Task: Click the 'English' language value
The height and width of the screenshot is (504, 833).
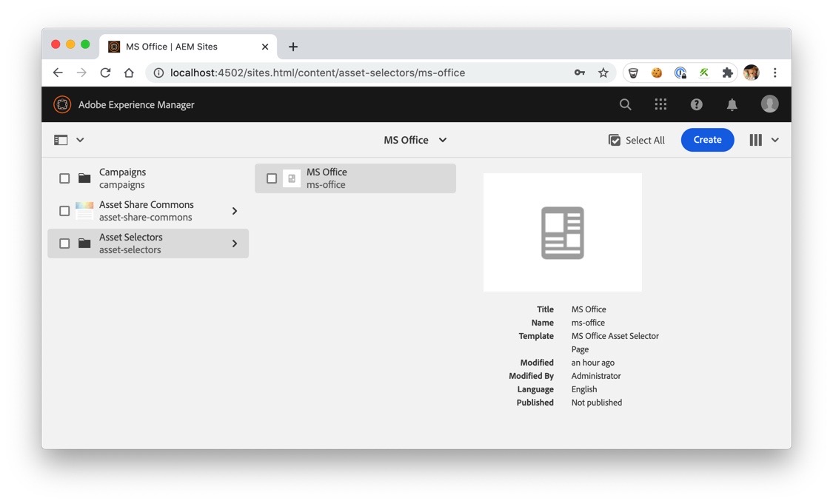Action: 584,389
